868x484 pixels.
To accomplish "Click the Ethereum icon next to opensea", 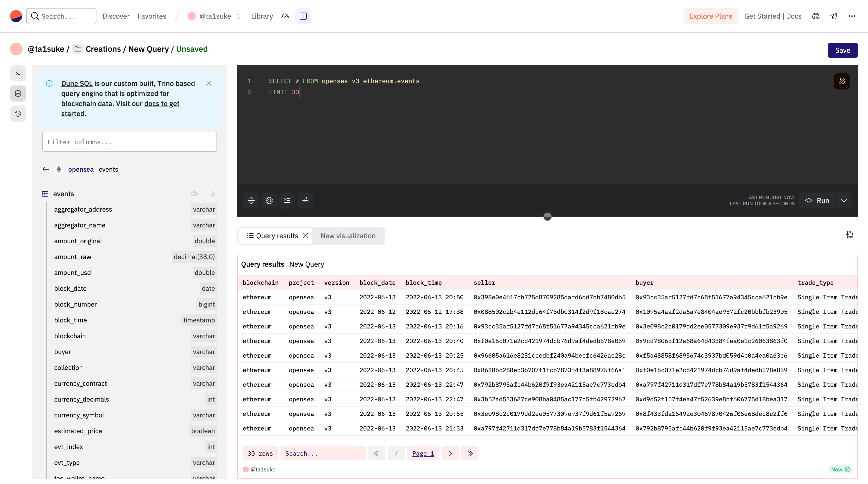I will tap(59, 169).
